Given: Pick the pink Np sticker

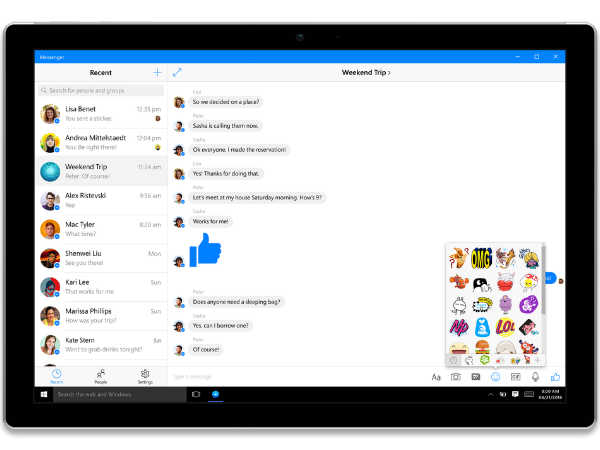Looking at the screenshot, I should 459,327.
